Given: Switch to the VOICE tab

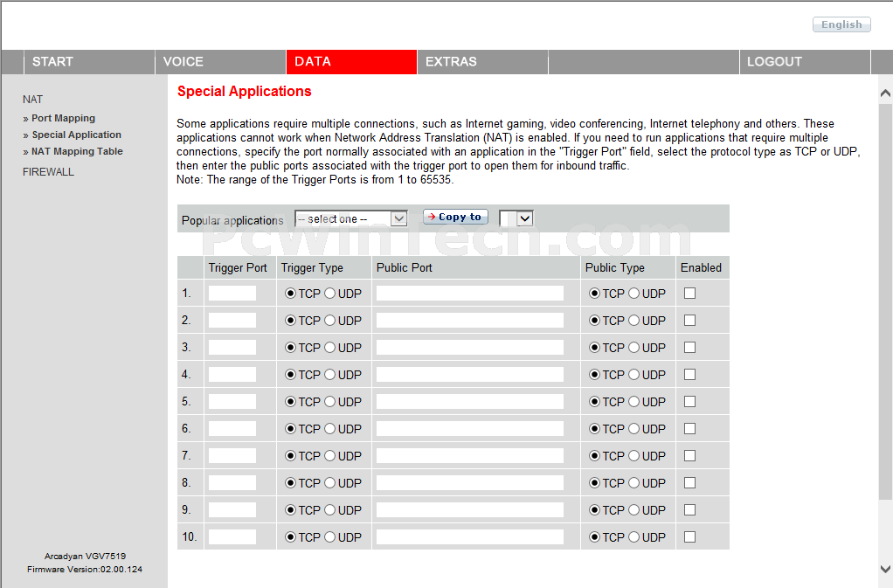Looking at the screenshot, I should 220,61.
